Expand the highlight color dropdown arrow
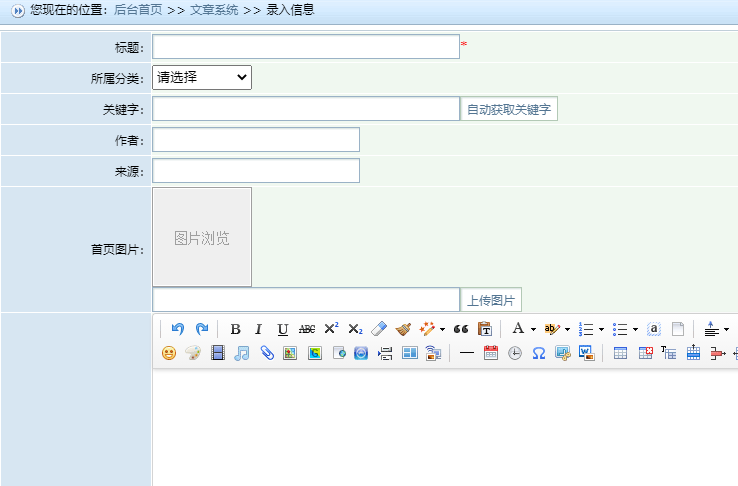The image size is (738, 486). click(567, 329)
